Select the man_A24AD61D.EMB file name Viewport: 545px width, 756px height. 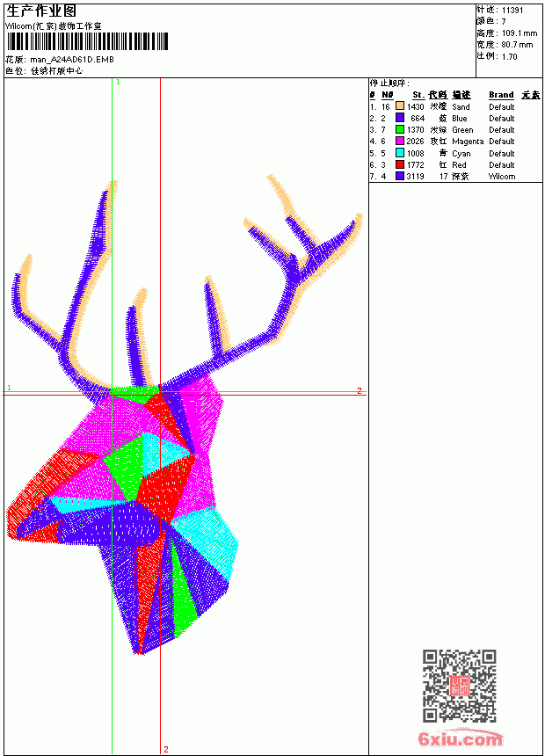coord(72,60)
